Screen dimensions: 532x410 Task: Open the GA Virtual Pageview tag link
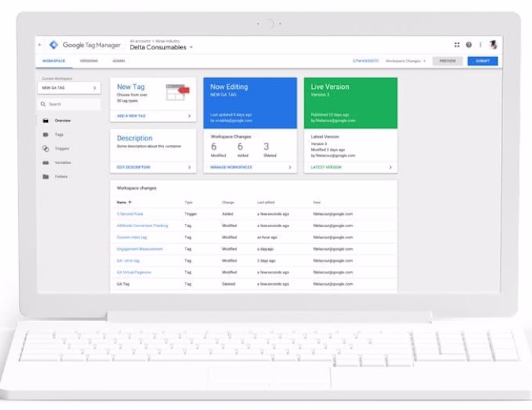click(134, 273)
